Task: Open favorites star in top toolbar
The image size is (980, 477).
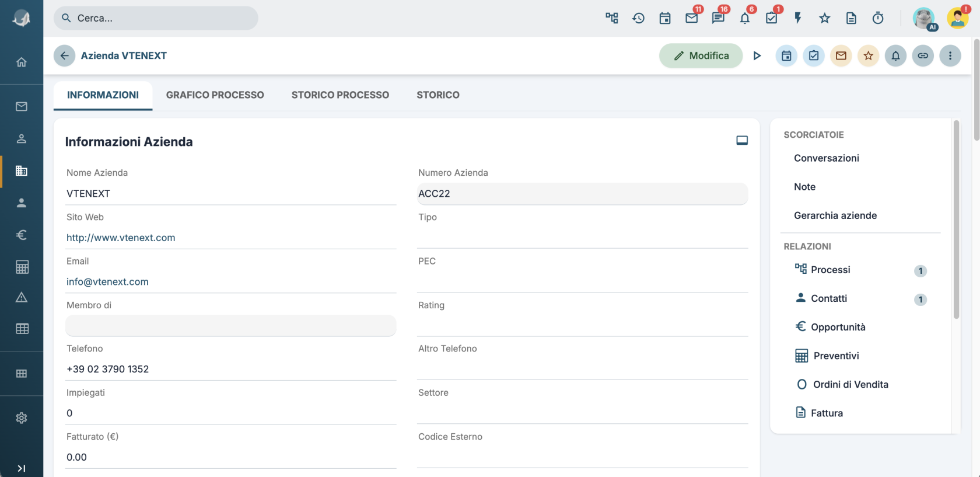Action: [824, 18]
